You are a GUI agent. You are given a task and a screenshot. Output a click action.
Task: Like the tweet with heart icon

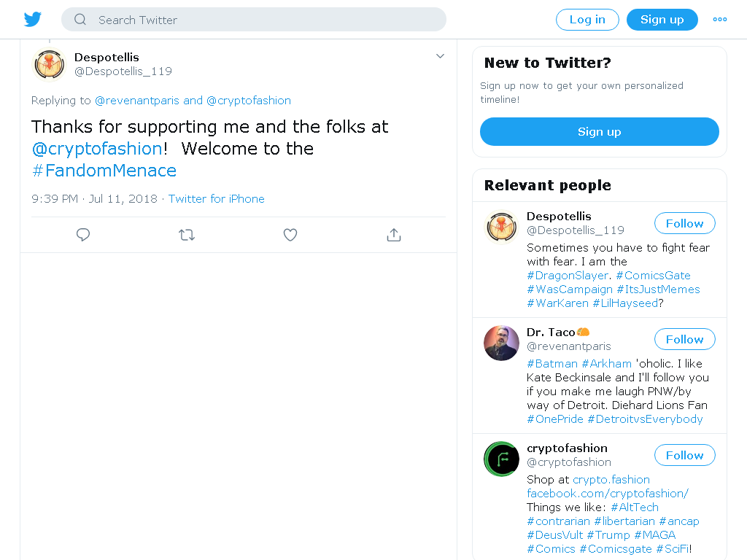point(290,235)
